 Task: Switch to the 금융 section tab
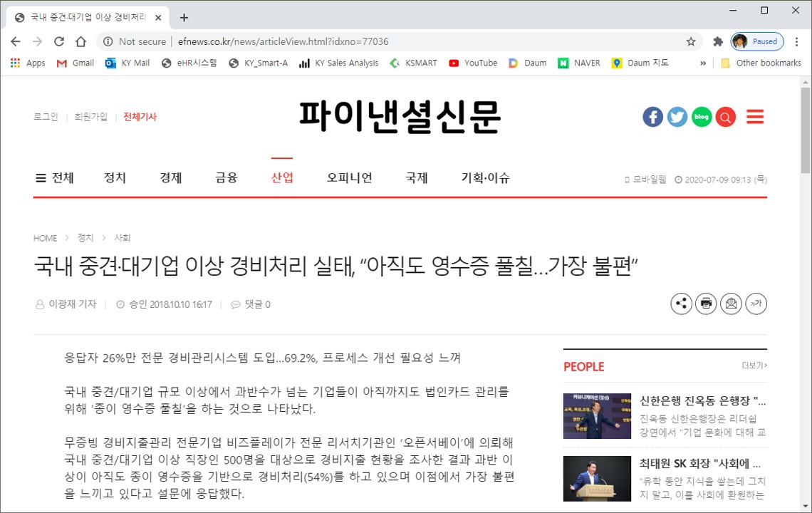pos(226,178)
